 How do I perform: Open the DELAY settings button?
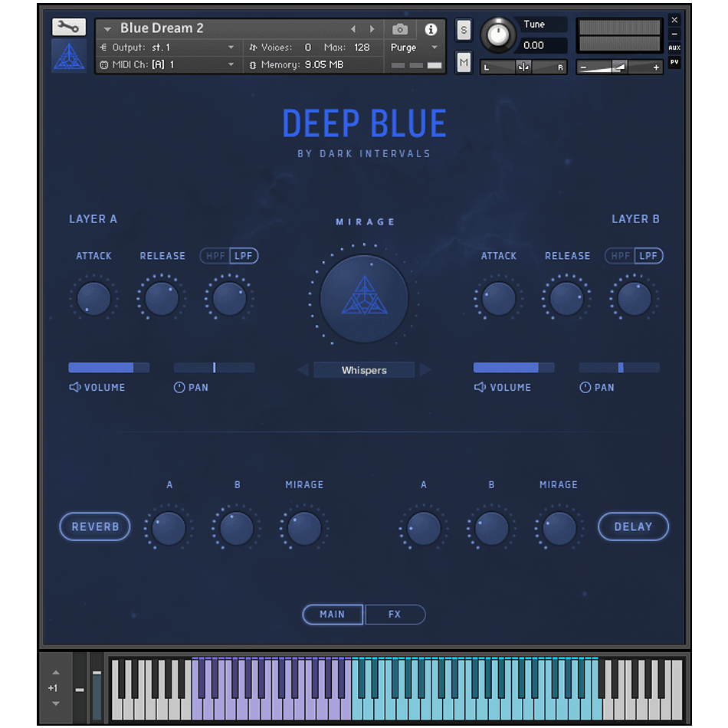633,526
